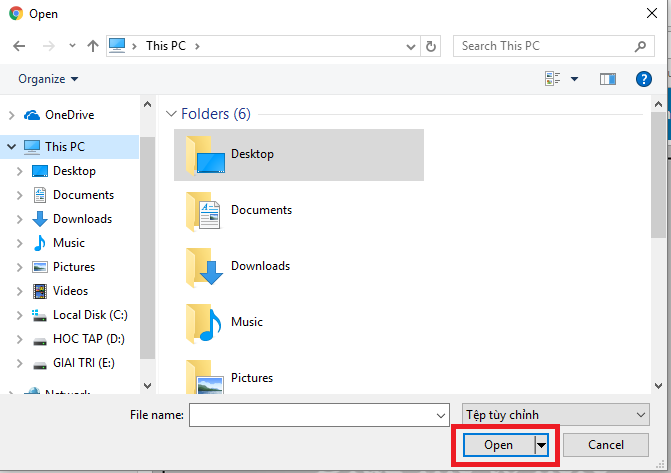The width and height of the screenshot is (671, 473).
Task: Click the navigation pane scroll-up arrow
Action: click(148, 104)
